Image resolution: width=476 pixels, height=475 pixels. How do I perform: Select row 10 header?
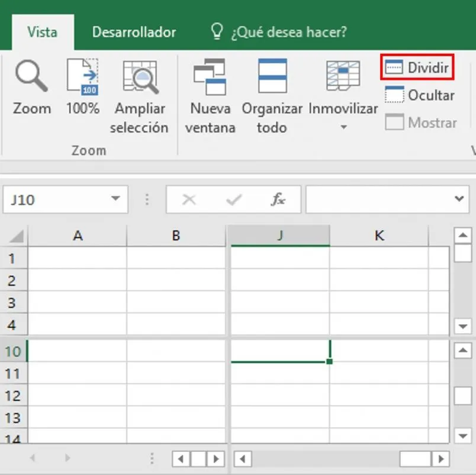(13, 351)
